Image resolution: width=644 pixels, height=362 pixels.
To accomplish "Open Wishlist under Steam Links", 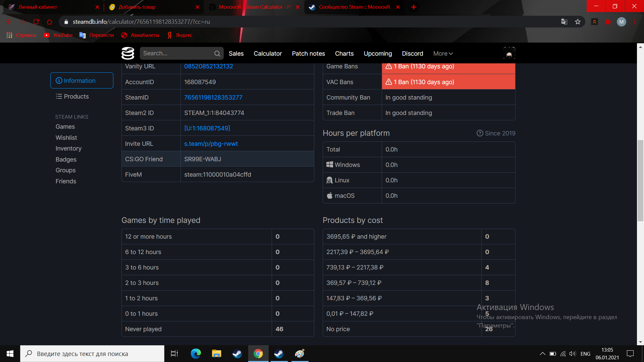I will coord(66,138).
